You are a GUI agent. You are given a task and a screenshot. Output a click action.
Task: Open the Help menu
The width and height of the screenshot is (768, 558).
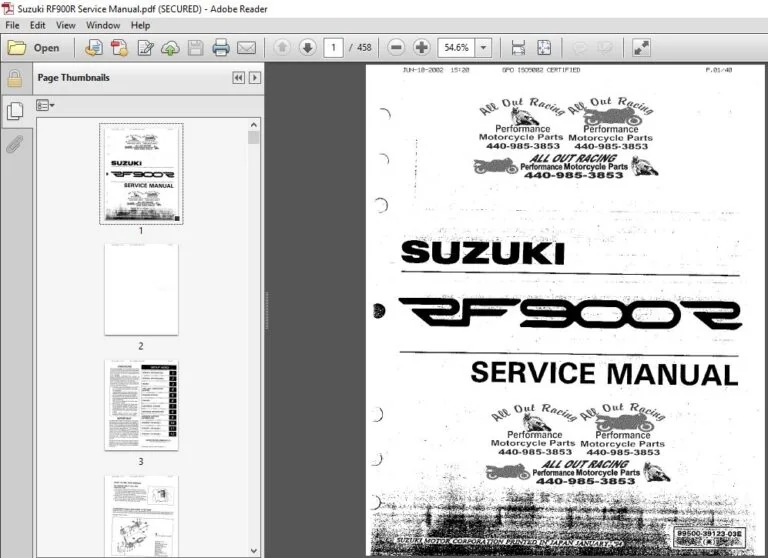click(140, 25)
